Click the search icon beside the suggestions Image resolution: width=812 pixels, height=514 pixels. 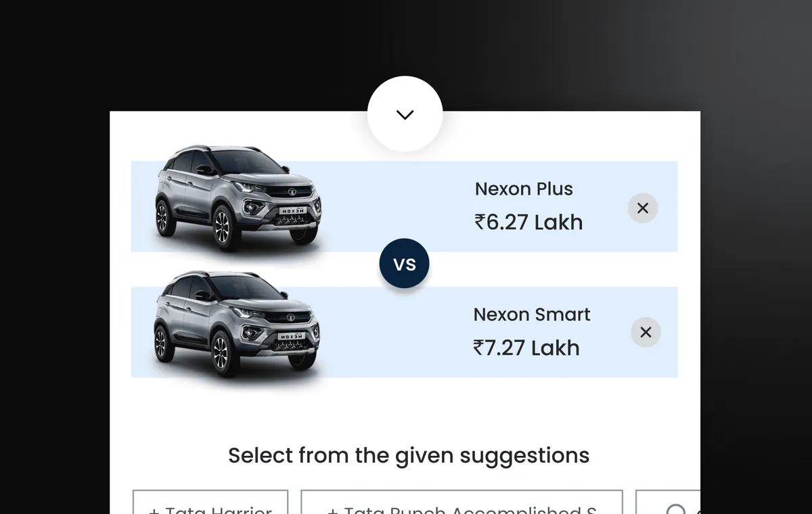point(675,509)
